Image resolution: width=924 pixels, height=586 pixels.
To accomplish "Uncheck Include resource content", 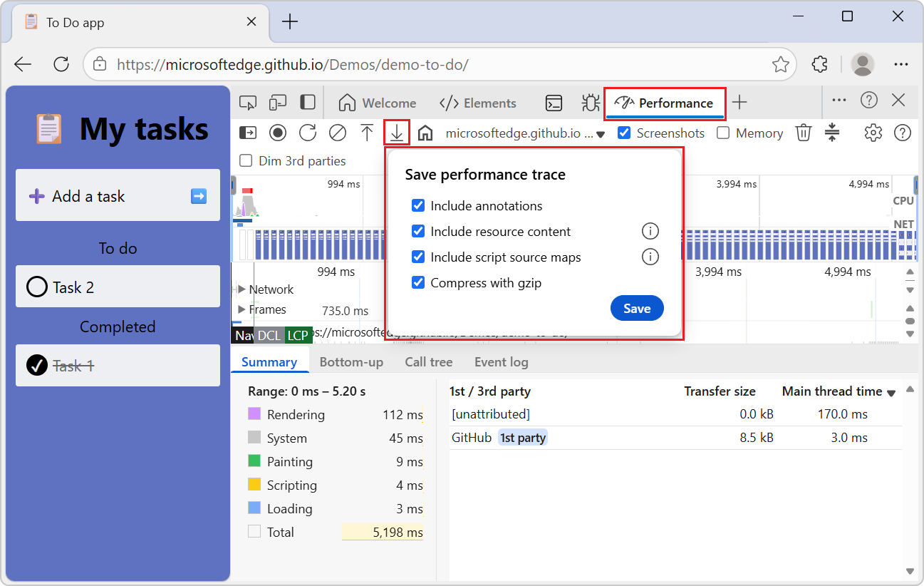I will coord(418,231).
